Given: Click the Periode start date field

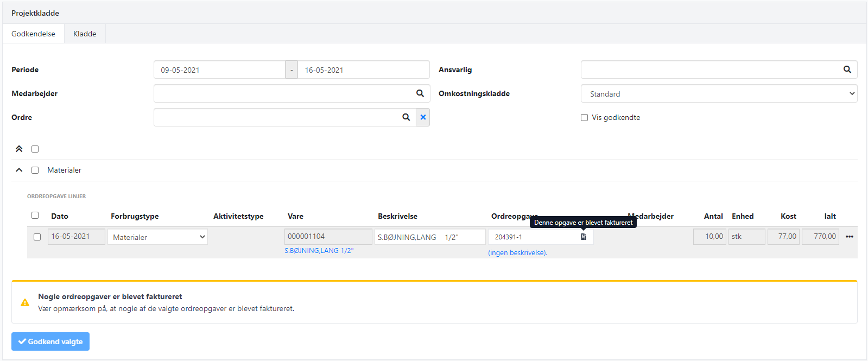Looking at the screenshot, I should 219,69.
